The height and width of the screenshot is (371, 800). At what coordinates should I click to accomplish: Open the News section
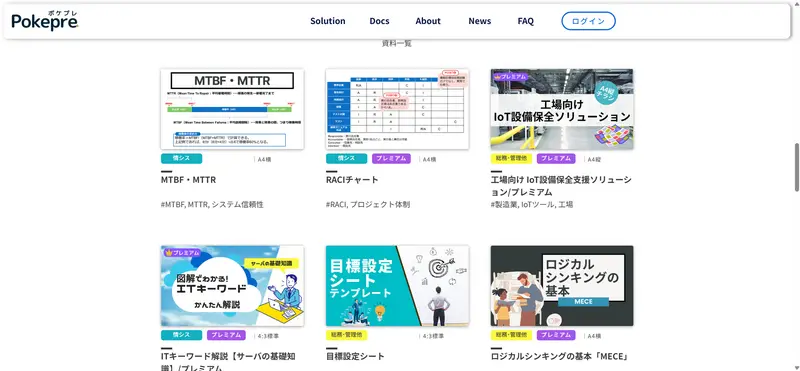tap(480, 21)
